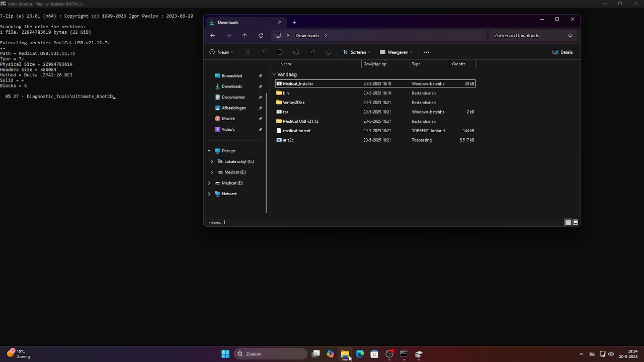Open a new Explorer tab with plus button
This screenshot has height=362, width=644.
[294, 22]
